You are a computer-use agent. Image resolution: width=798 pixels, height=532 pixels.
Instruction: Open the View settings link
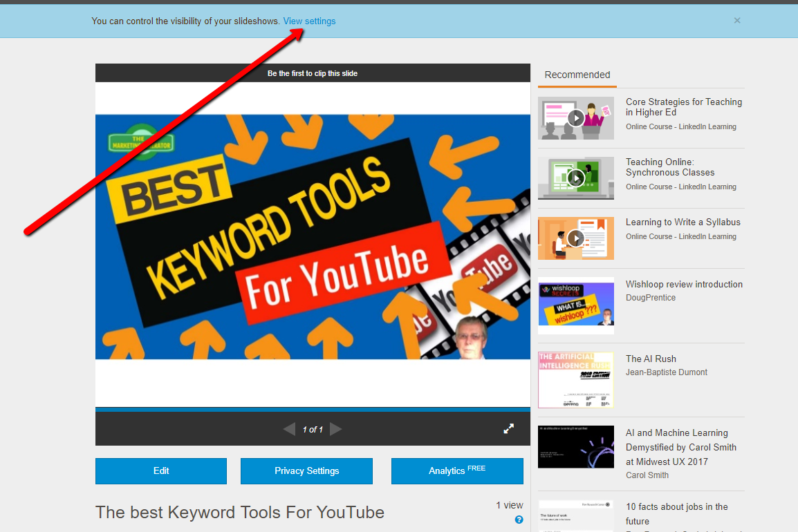(x=309, y=21)
